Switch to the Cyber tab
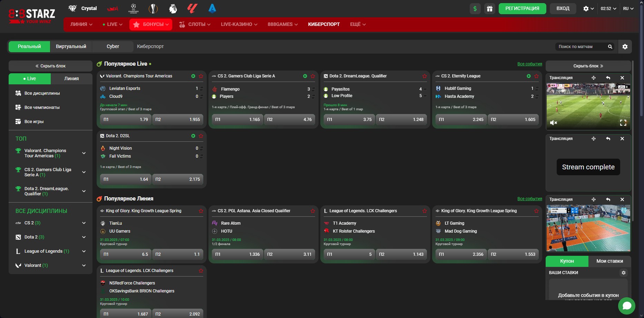Image resolution: width=644 pixels, height=318 pixels. (x=113, y=46)
